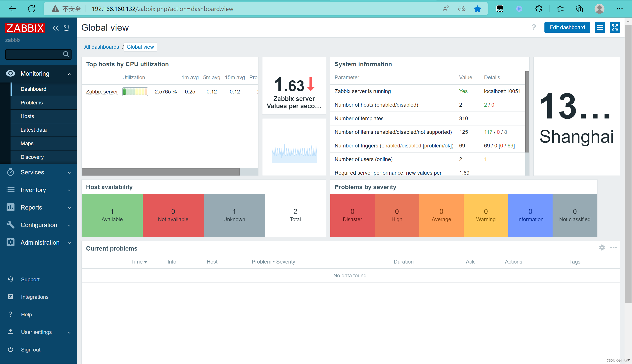632x364 pixels.
Task: Toggle kiosk fullscreen mode for the dashboard
Action: [x=615, y=27]
